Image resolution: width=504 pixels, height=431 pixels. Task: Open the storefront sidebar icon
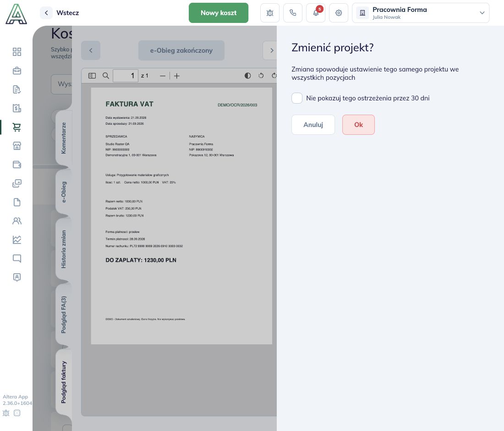(x=16, y=146)
